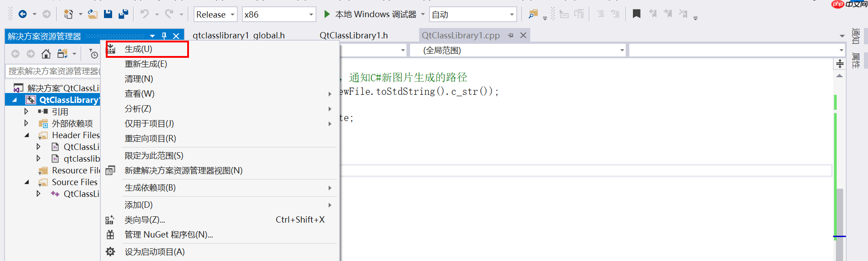Click Solution Explorer forward arrow

(31, 54)
